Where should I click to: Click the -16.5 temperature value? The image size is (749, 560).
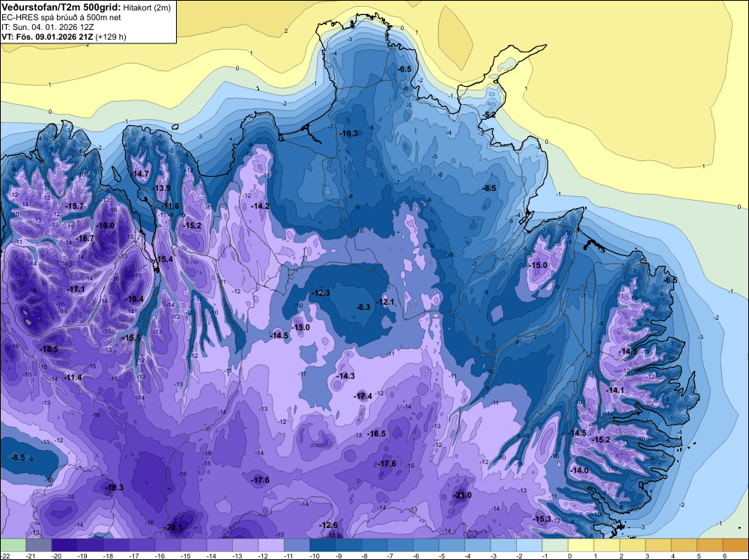coord(377,433)
